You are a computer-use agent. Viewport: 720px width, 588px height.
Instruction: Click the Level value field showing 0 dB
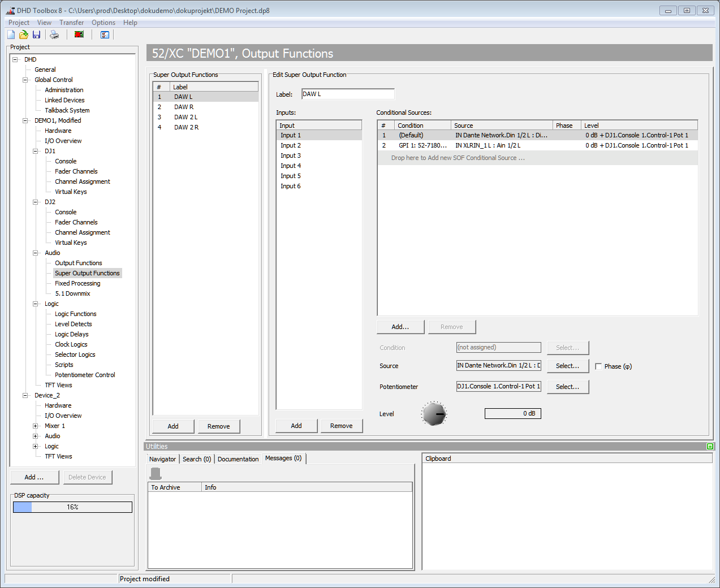[513, 413]
